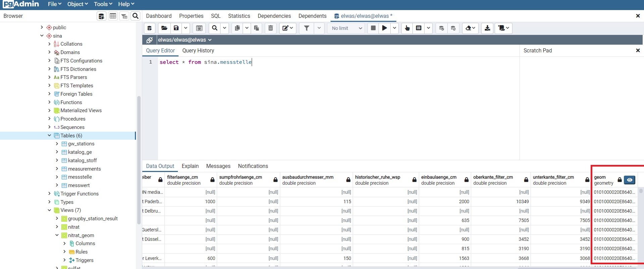Select the gw_stations table in the tree
Image resolution: width=644 pixels, height=269 pixels.
(81, 144)
